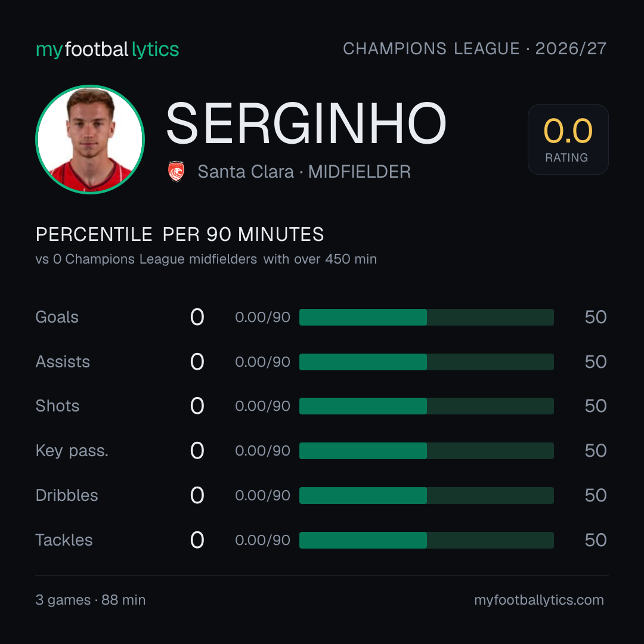Click the Goals percentile number 50
This screenshot has height=644, width=644.
tap(596, 317)
